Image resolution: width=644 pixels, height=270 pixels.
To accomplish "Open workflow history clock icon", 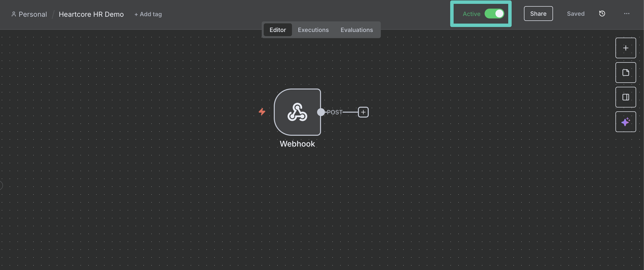I will click(x=602, y=14).
